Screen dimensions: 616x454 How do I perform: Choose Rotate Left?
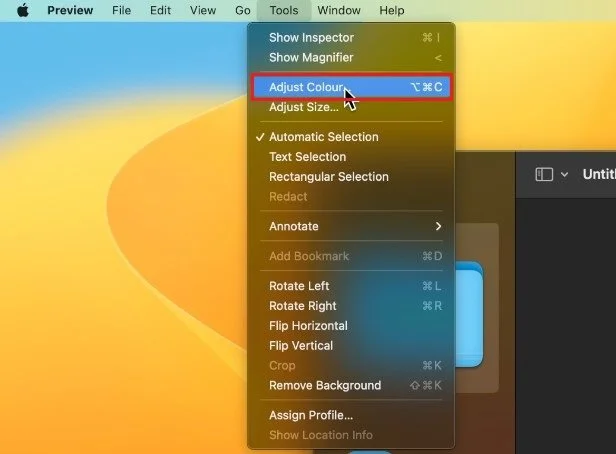(x=352, y=286)
